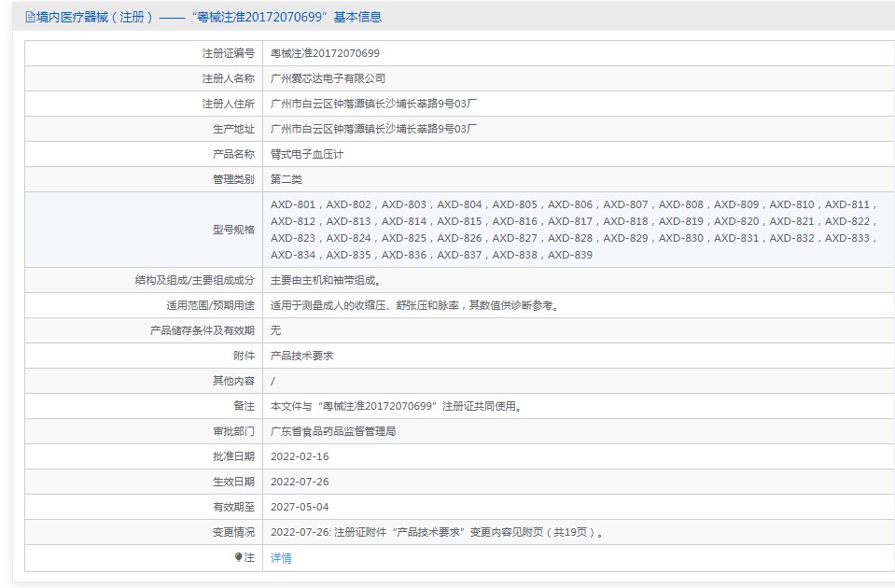This screenshot has width=895, height=588.
Task: Click the product name 臂式电子血压计
Action: click(307, 154)
